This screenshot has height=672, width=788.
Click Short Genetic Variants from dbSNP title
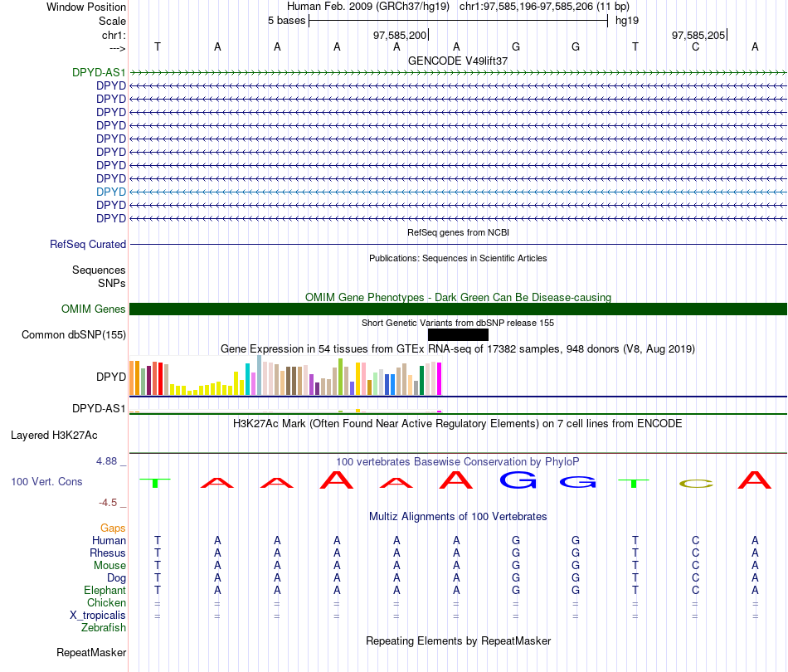click(x=458, y=324)
